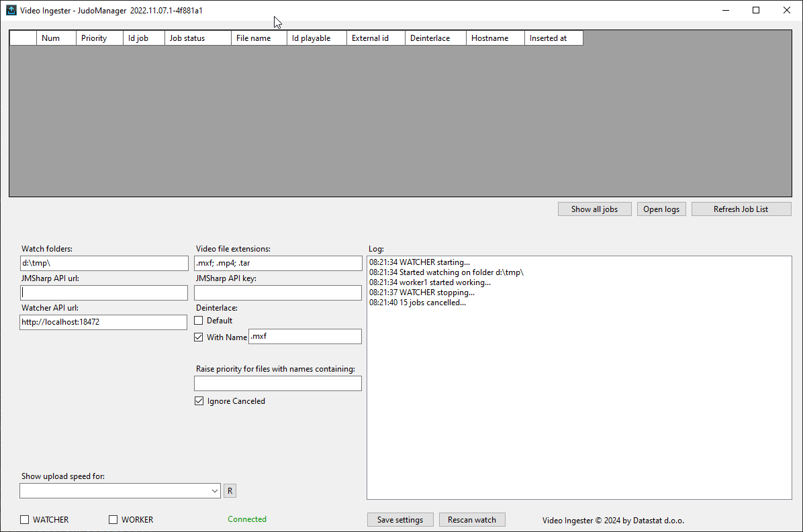Open logs using the Open logs button
This screenshot has height=532, width=803.
661,209
